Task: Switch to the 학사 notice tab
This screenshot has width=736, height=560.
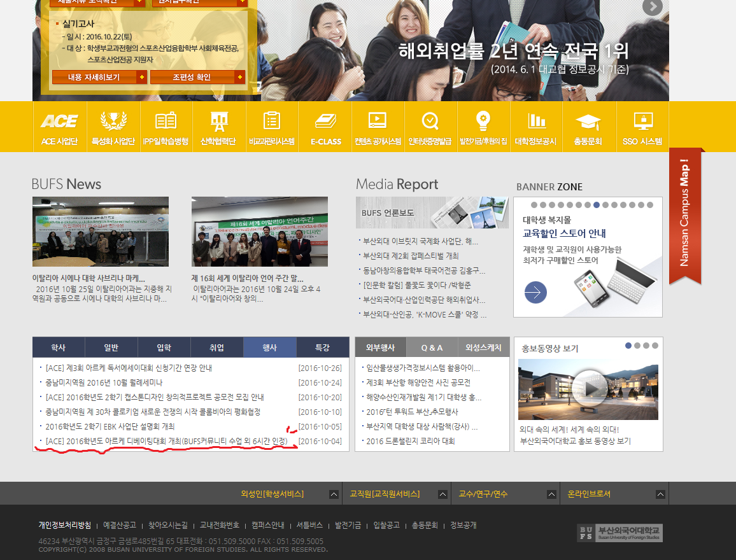Action: 59,347
